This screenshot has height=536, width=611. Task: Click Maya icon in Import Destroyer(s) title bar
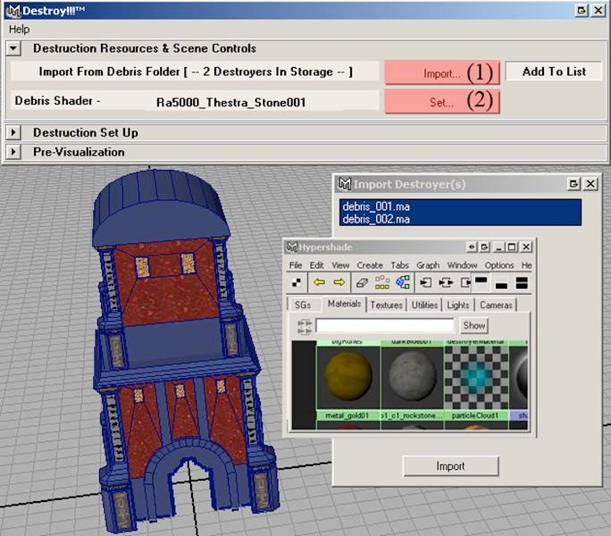click(x=344, y=184)
